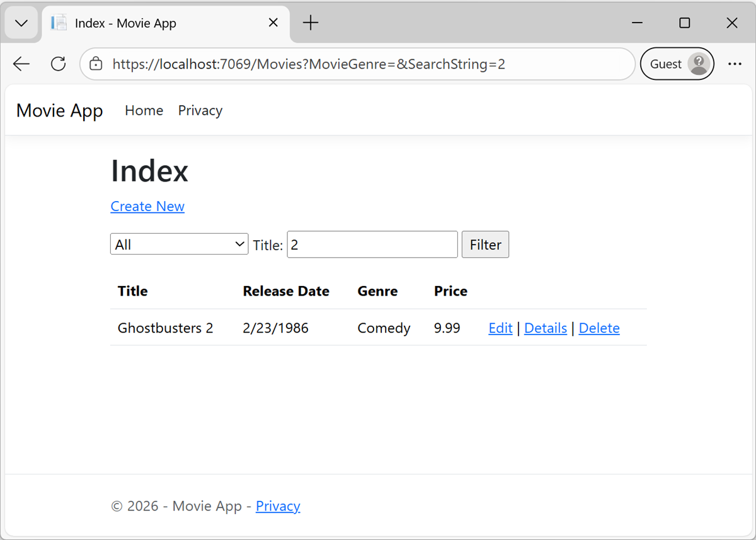Reload the page using refresh icon
This screenshot has height=540, width=756.
[x=58, y=64]
